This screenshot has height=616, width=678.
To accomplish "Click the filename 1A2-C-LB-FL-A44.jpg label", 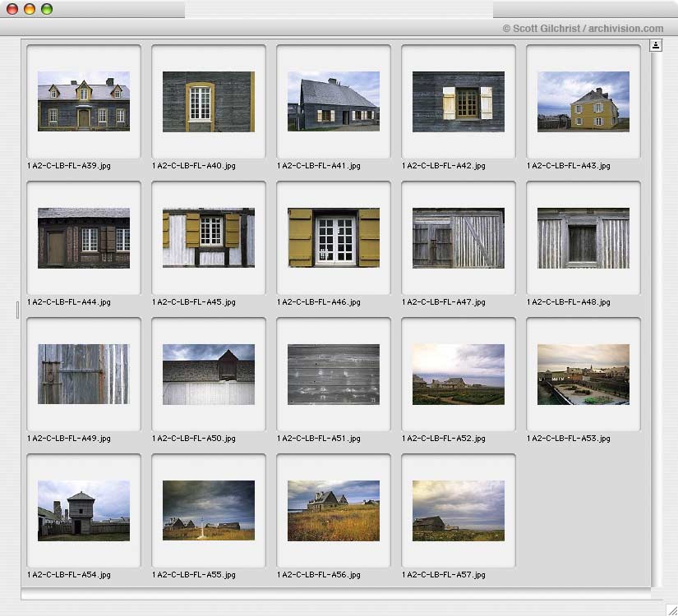I will point(69,302).
